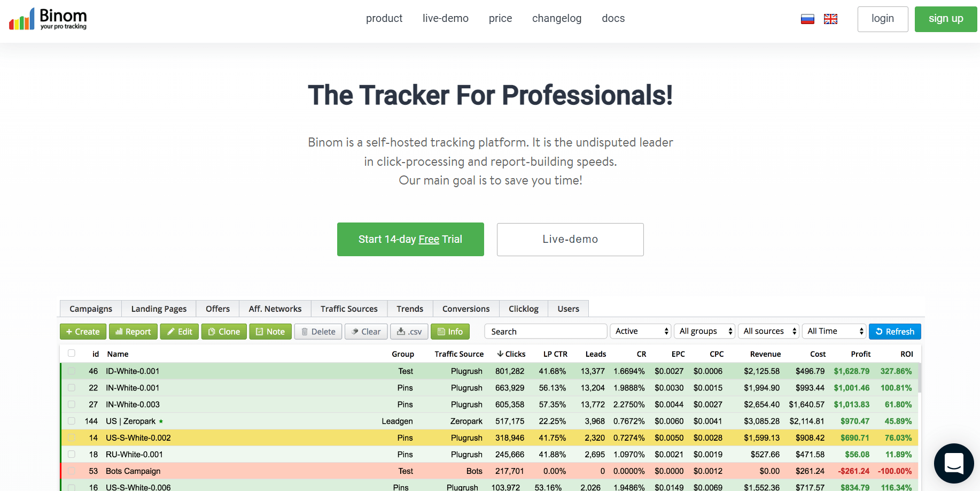Click the sign up button
Screen dimensions: 980x491
click(946, 19)
